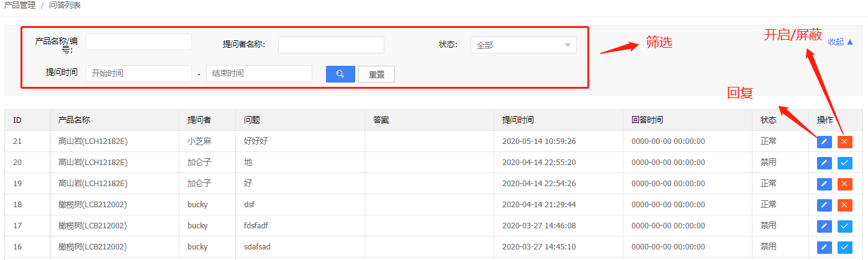Click edit pencil icon for ID 21
Viewport: 868px width, 260px height.
pyautogui.click(x=825, y=142)
